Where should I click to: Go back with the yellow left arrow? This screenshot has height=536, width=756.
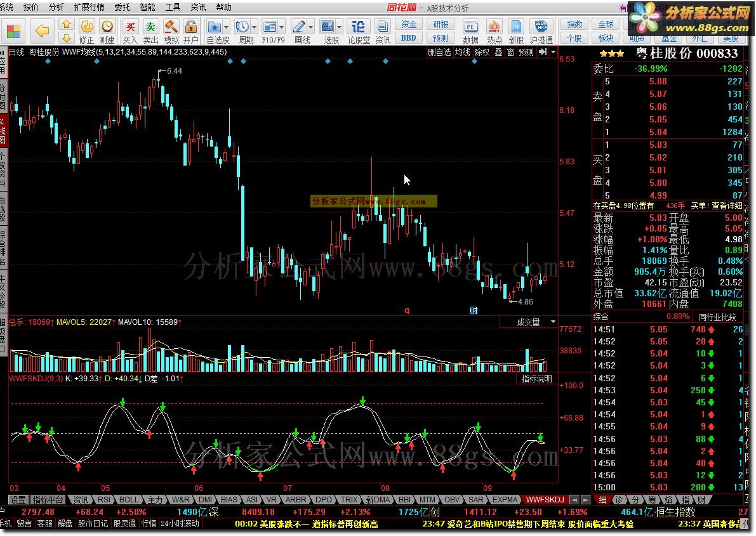[42, 31]
